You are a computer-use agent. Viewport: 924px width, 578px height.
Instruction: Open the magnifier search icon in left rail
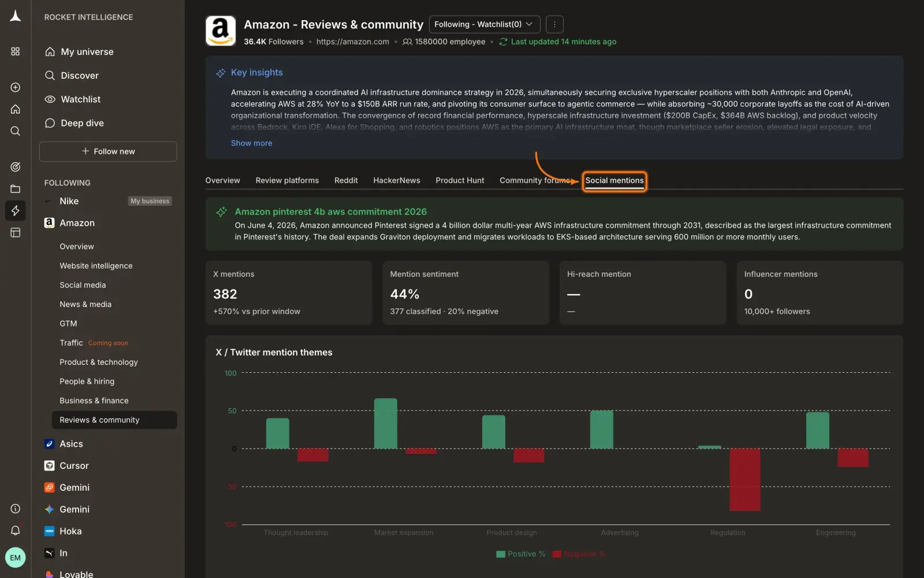(16, 131)
